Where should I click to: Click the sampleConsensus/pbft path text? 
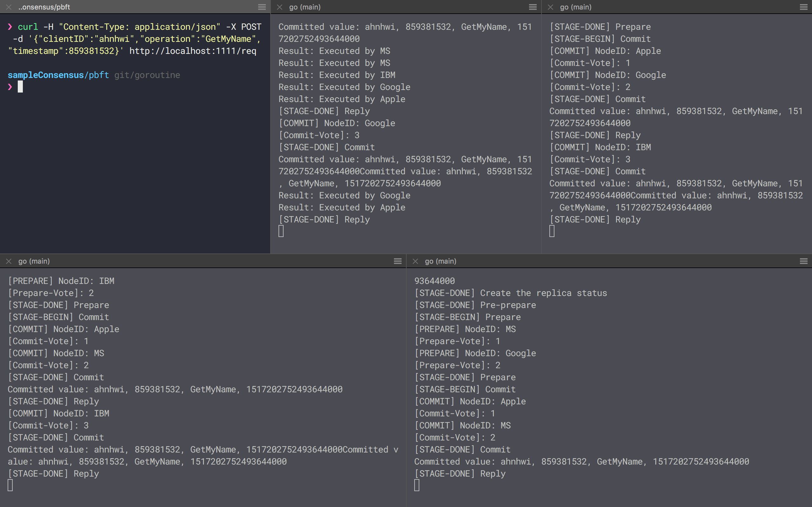(x=58, y=75)
